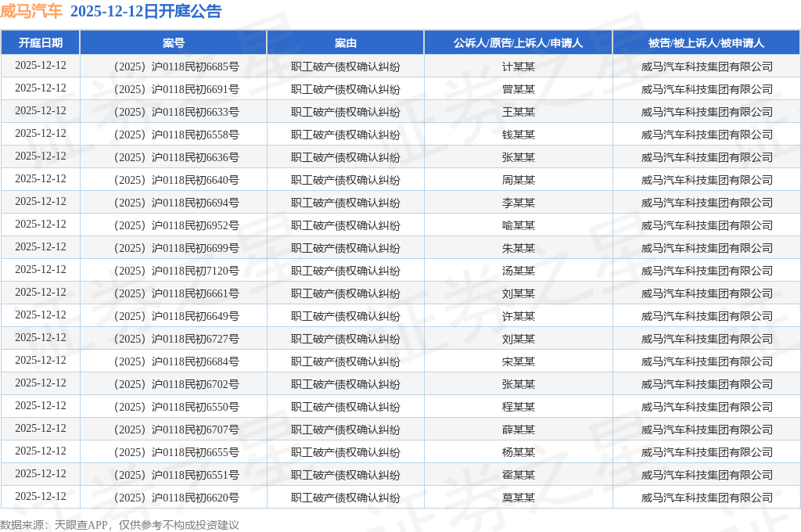Select the 开庭日期 column header
The width and height of the screenshot is (801, 532).
[x=41, y=43]
